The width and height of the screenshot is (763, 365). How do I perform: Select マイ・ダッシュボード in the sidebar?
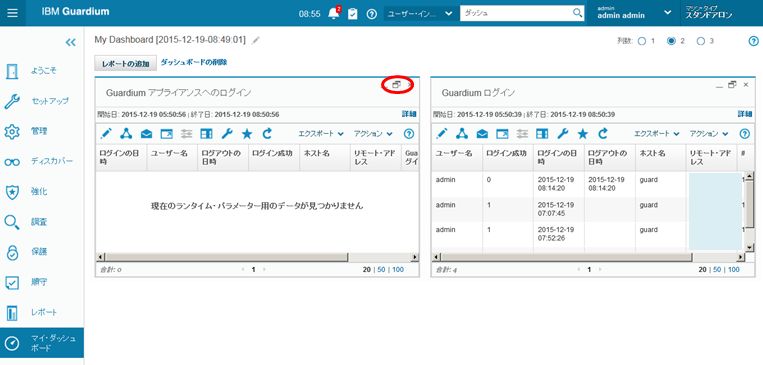42,343
